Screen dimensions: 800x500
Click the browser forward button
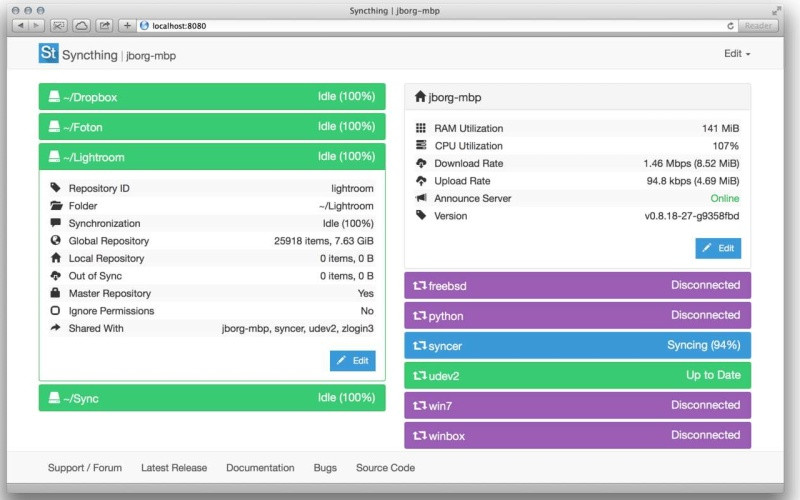click(x=36, y=26)
